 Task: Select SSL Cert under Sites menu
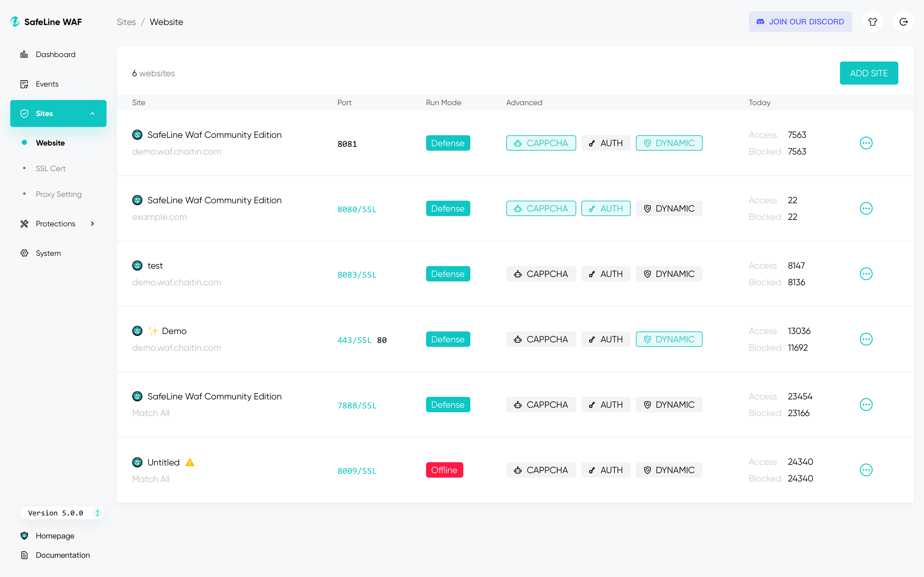coord(51,168)
